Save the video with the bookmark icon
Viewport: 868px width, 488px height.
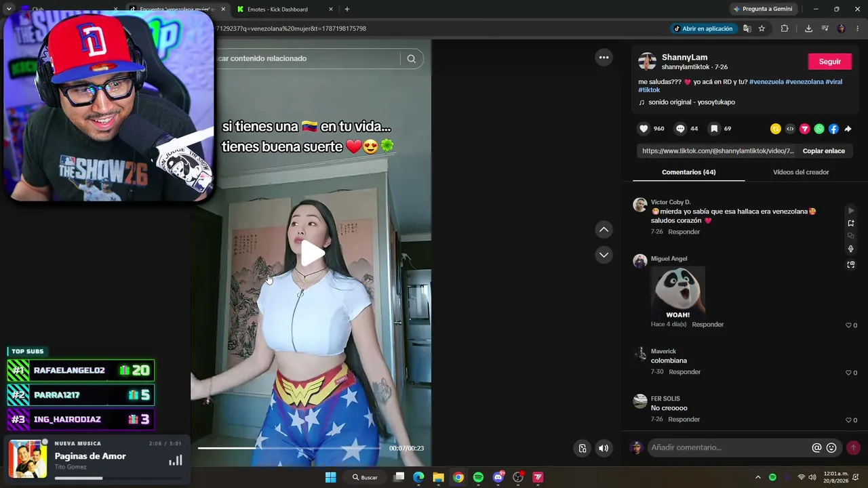[714, 129]
